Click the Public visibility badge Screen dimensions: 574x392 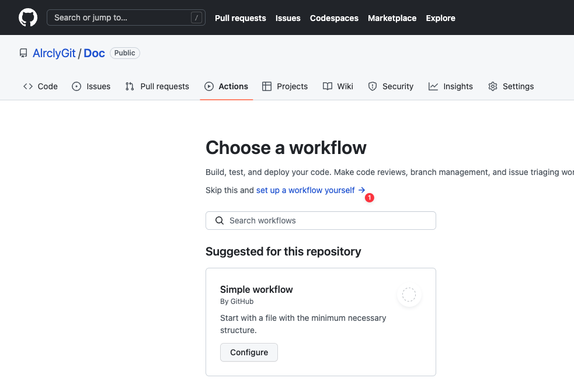(124, 53)
